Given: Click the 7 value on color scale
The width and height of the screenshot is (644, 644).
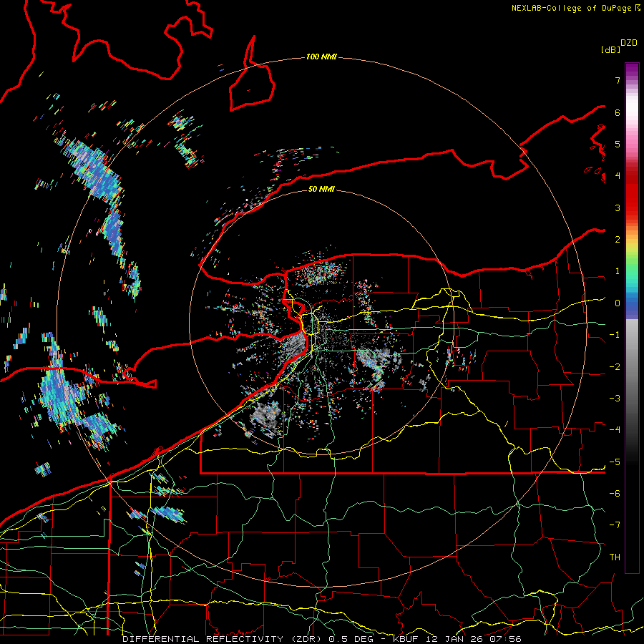Looking at the screenshot, I should tap(618, 80).
